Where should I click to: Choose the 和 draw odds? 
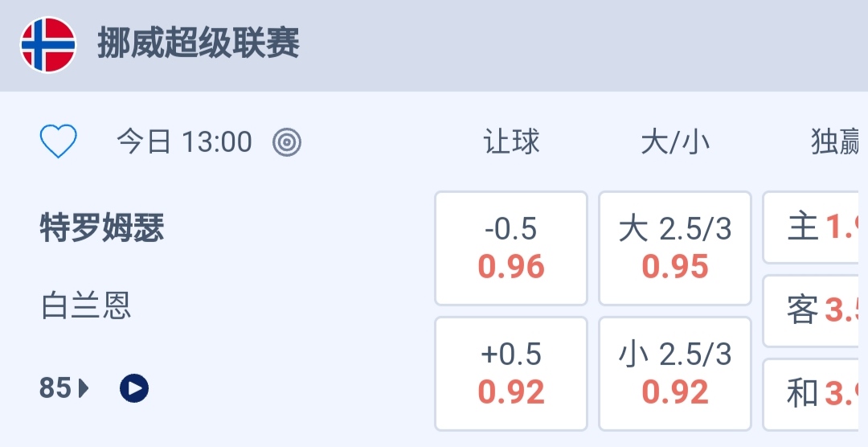point(815,394)
